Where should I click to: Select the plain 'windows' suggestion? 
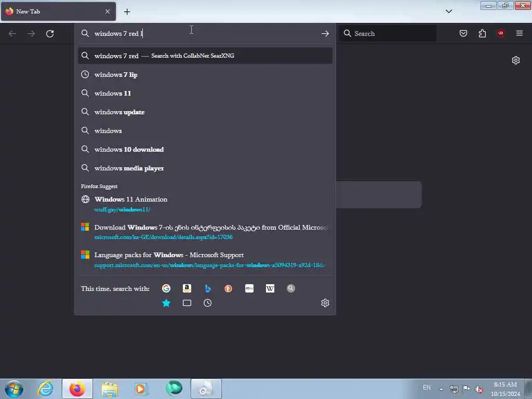click(205, 130)
